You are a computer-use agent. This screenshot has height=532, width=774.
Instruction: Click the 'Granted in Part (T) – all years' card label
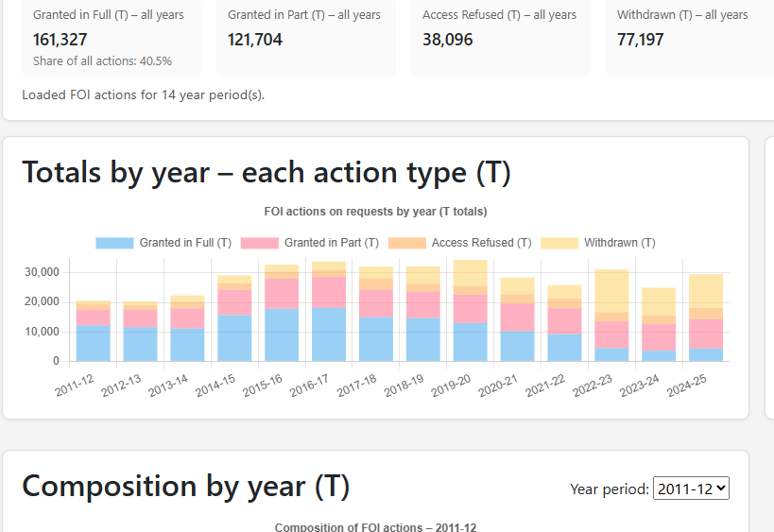[x=304, y=15]
